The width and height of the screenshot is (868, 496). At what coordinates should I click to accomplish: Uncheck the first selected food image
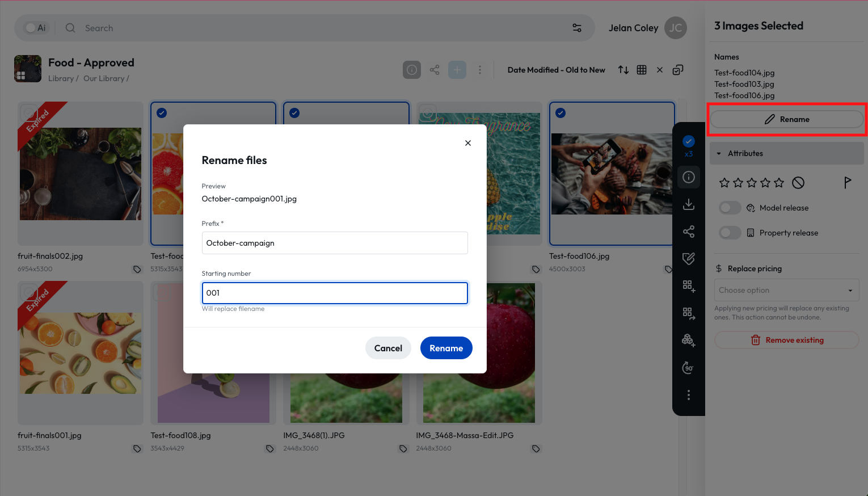[x=162, y=113]
